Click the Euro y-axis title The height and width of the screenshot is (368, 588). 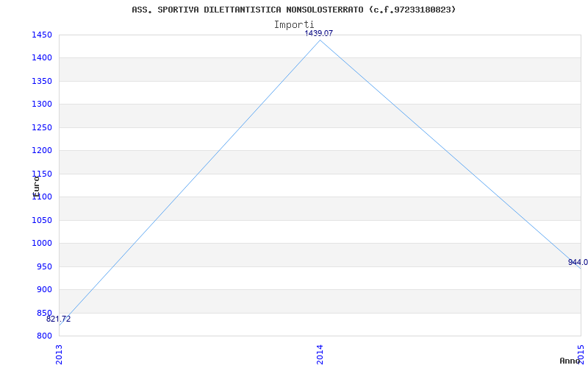pos(36,187)
